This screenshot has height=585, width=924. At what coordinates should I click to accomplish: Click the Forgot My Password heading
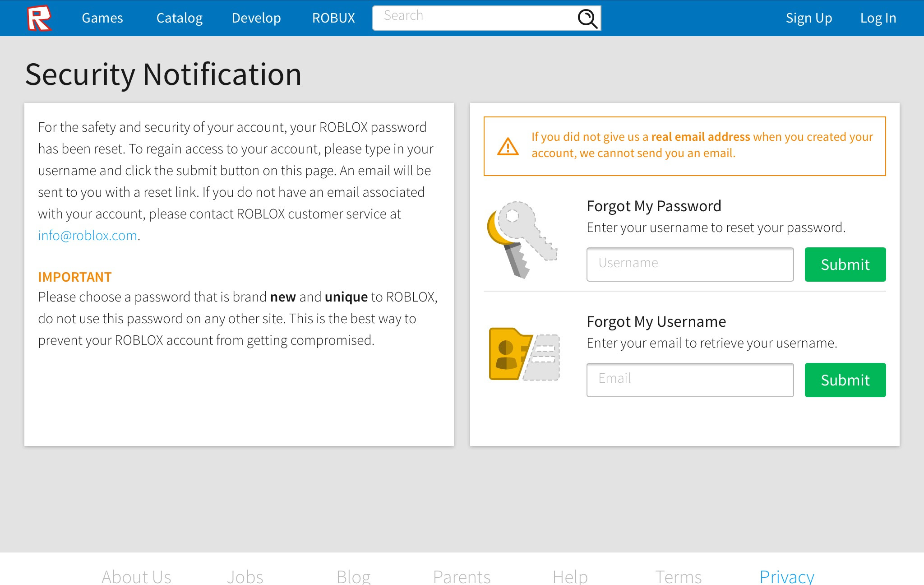click(654, 206)
